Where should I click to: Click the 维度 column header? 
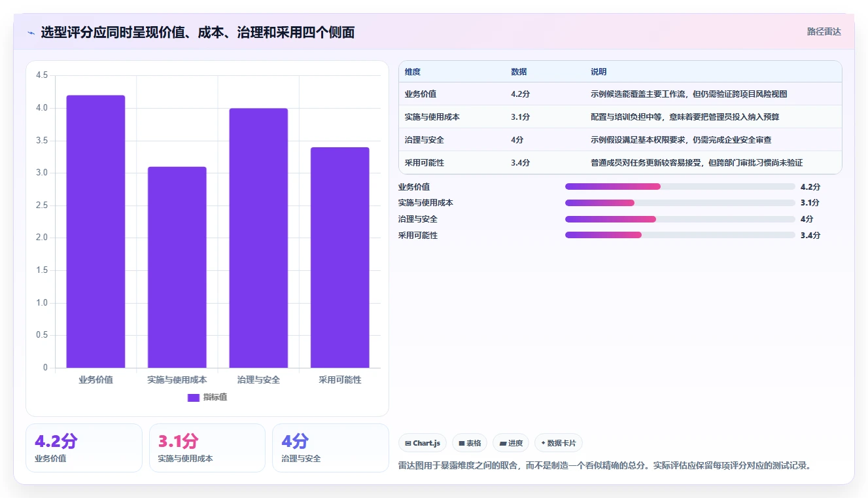[x=413, y=72]
